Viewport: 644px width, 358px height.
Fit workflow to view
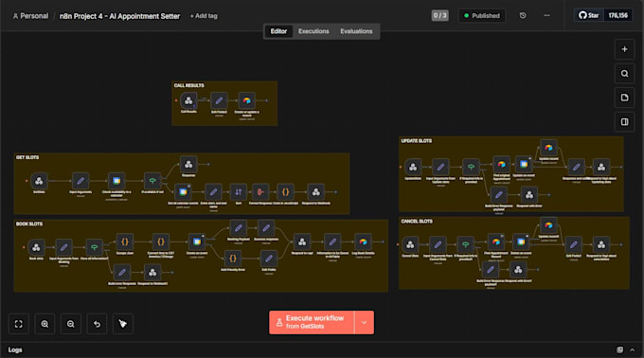(19, 324)
